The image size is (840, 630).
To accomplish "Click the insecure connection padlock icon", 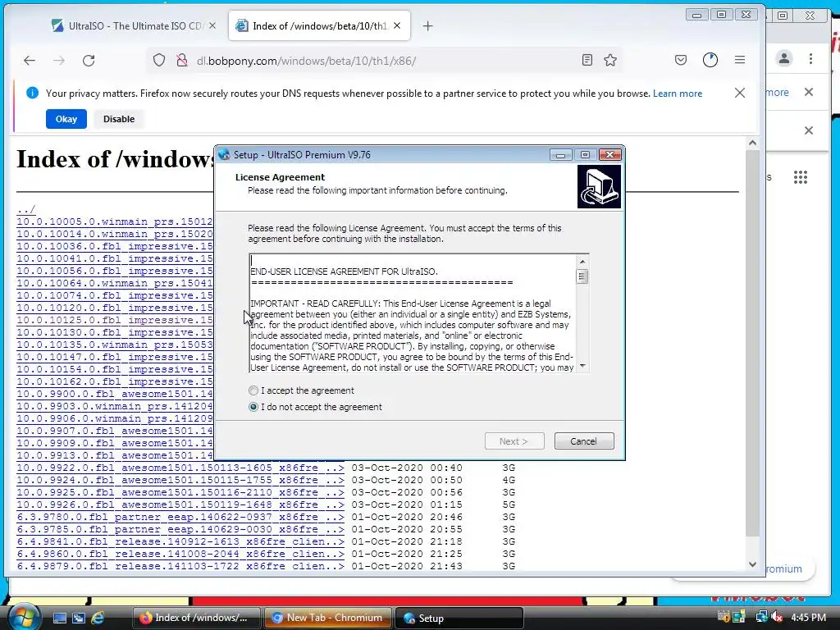I will pyautogui.click(x=182, y=60).
